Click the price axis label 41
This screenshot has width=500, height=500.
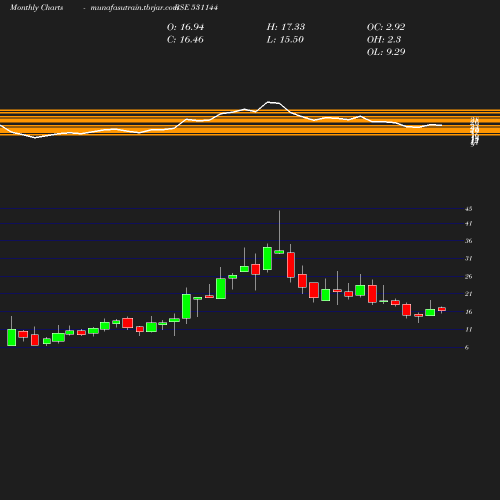point(469,224)
